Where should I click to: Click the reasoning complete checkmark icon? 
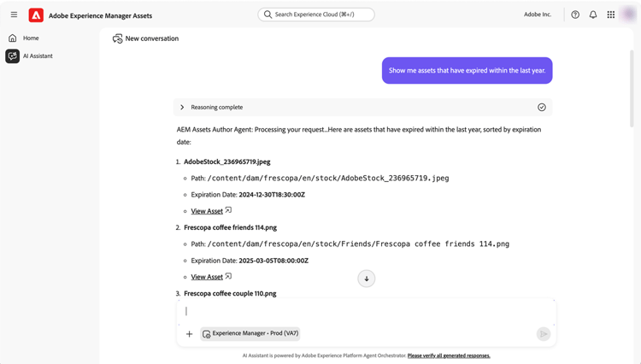[x=542, y=108]
